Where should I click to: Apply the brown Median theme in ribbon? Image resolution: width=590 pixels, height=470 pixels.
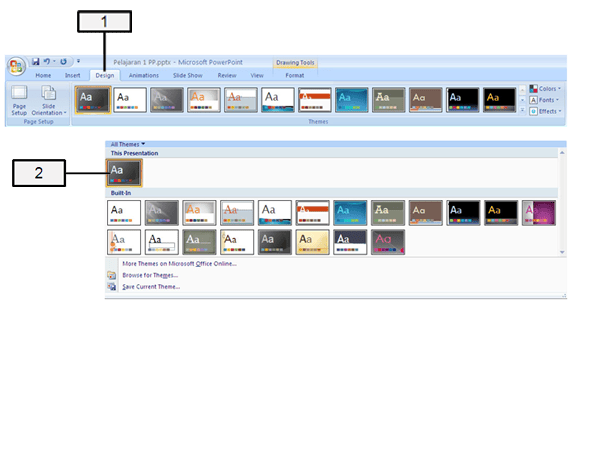coord(426,100)
